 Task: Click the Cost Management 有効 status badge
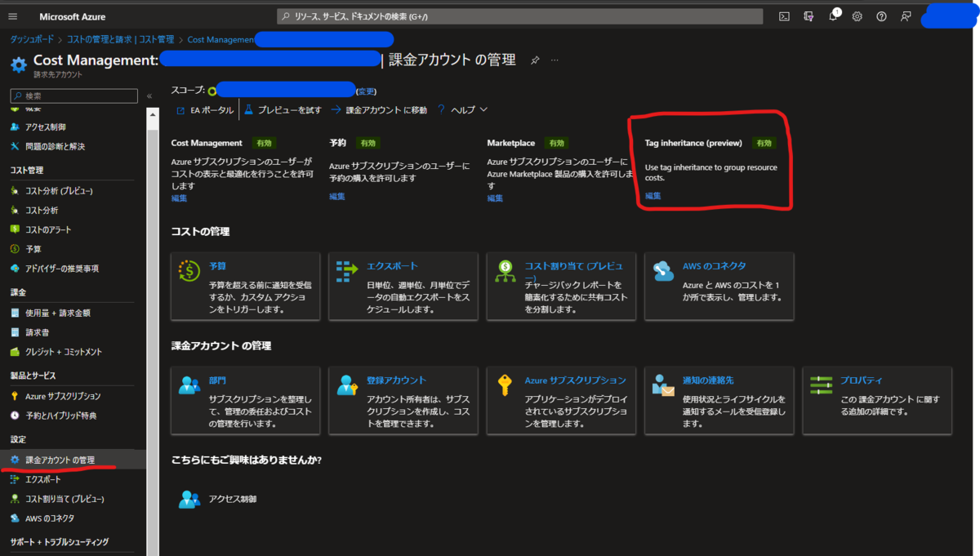pos(263,143)
